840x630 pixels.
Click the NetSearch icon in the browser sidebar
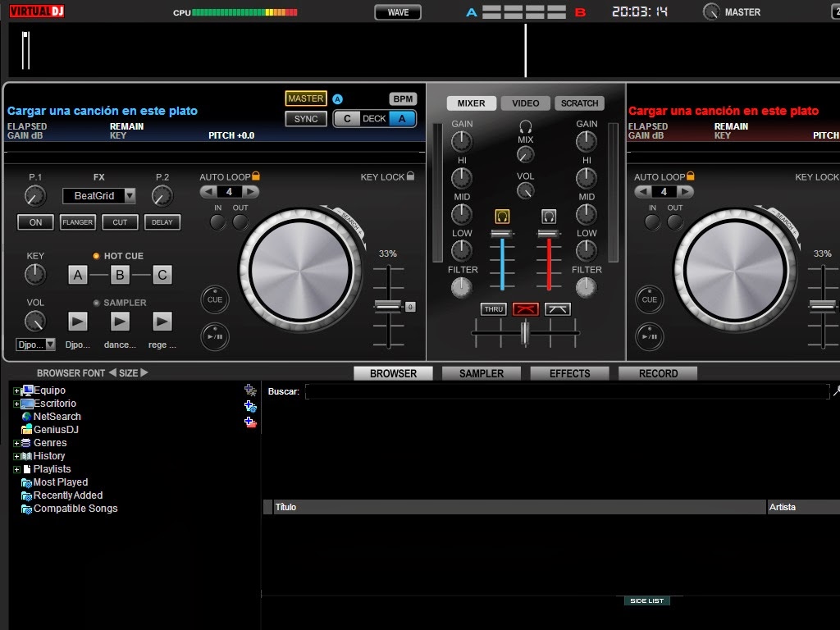point(25,417)
